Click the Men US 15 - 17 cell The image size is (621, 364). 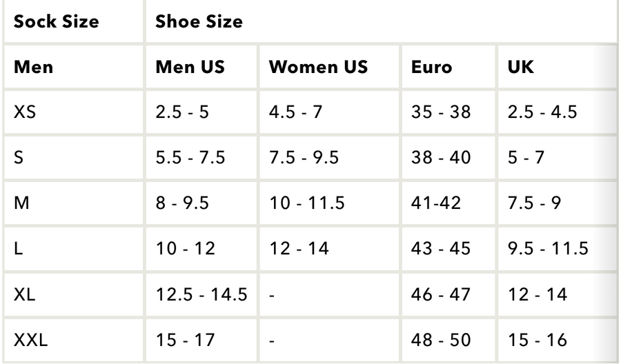[201, 340]
